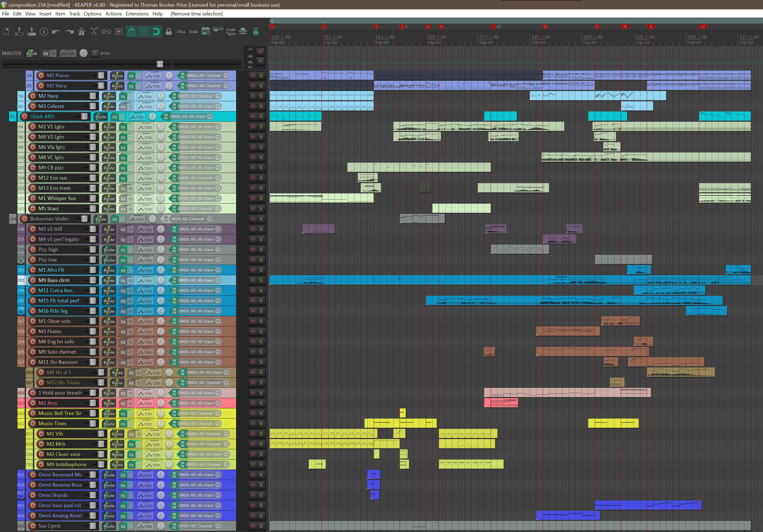Click the undo arrow icon
763x532 pixels.
tap(56, 32)
